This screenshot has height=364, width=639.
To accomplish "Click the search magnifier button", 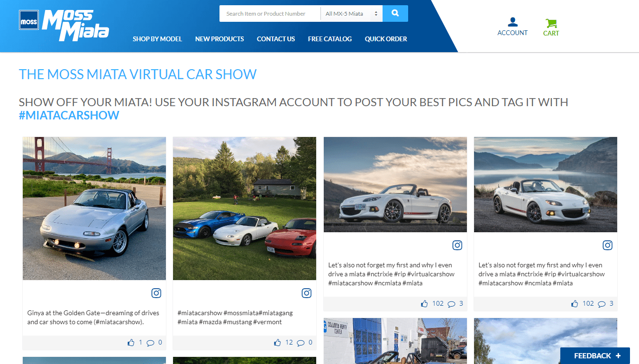I will click(395, 14).
